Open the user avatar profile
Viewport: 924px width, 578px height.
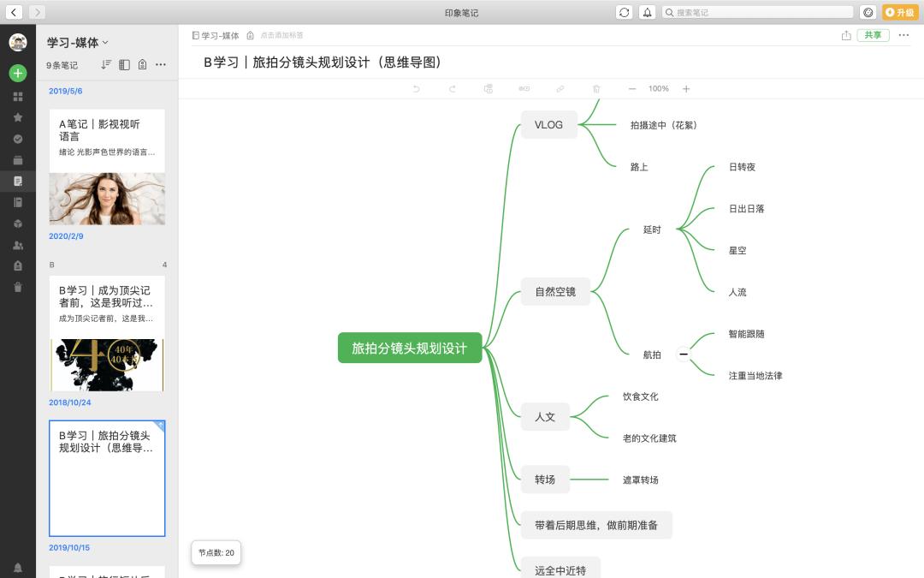(18, 42)
